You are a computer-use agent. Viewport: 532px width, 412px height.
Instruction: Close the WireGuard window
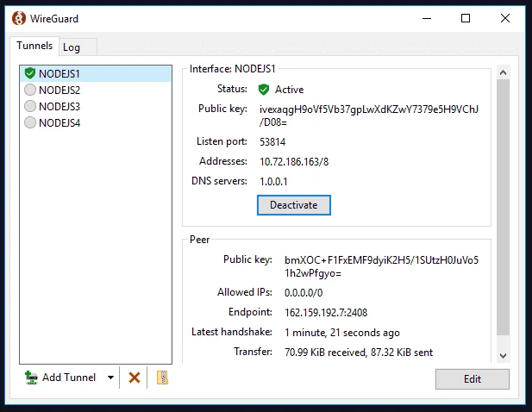(505, 18)
